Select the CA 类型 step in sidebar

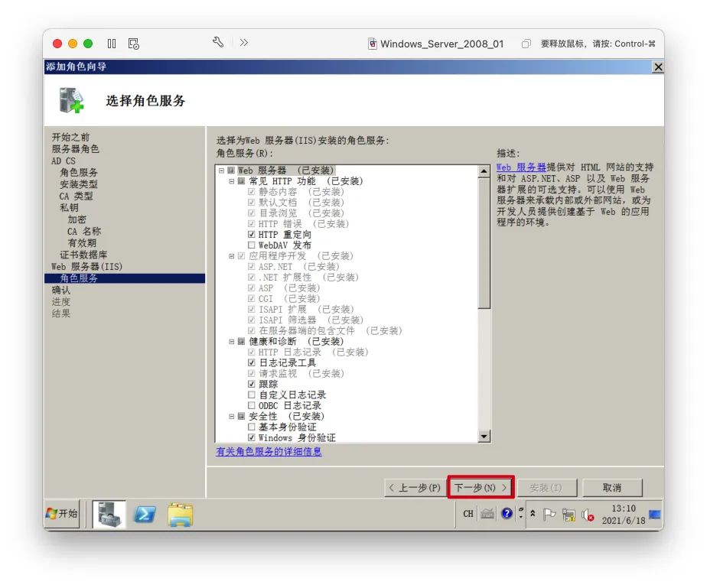coord(76,196)
